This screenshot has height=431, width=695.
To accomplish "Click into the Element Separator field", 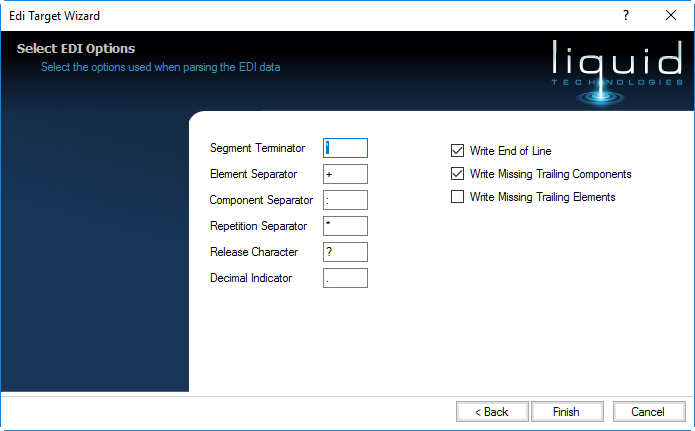I will point(346,174).
